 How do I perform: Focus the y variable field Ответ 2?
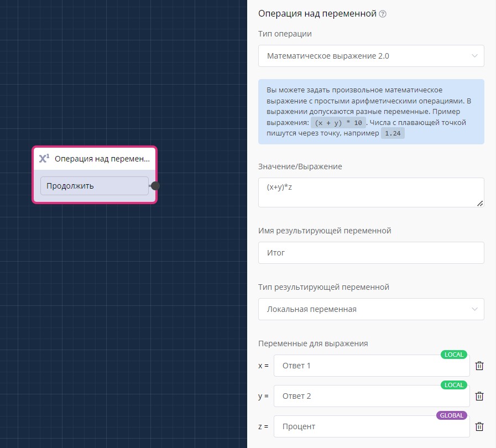pos(371,397)
